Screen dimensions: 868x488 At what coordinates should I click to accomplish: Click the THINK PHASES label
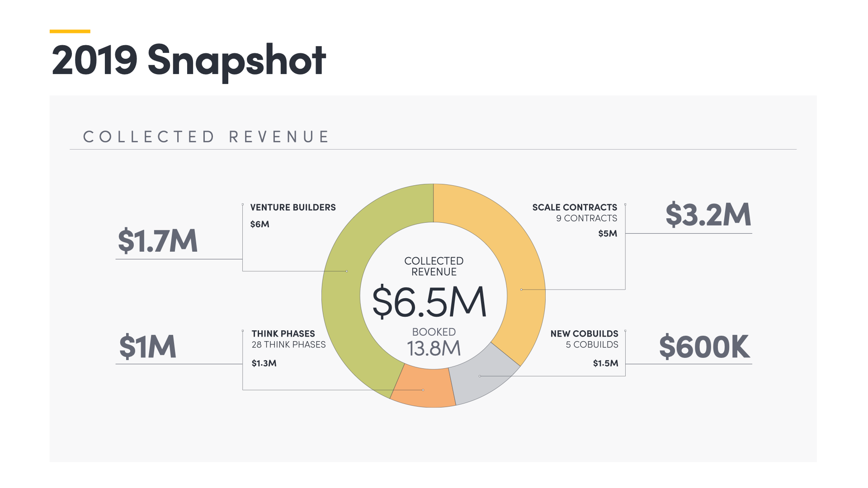pyautogui.click(x=283, y=334)
